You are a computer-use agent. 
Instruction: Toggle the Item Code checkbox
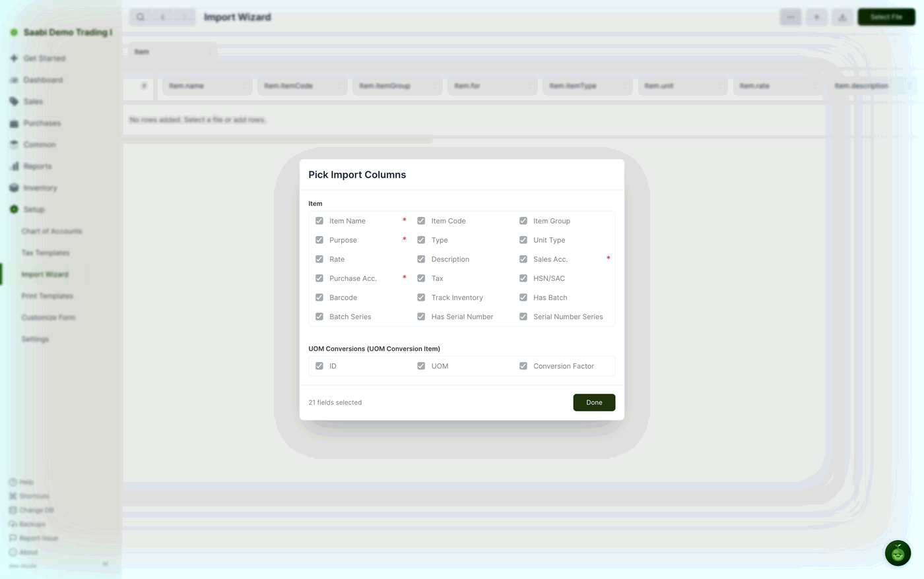[x=421, y=221]
